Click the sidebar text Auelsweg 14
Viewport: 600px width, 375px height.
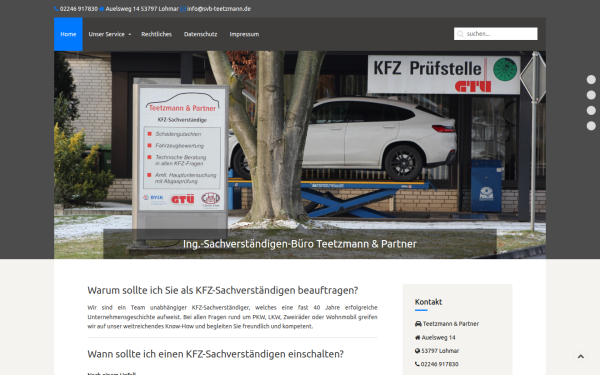pos(439,338)
